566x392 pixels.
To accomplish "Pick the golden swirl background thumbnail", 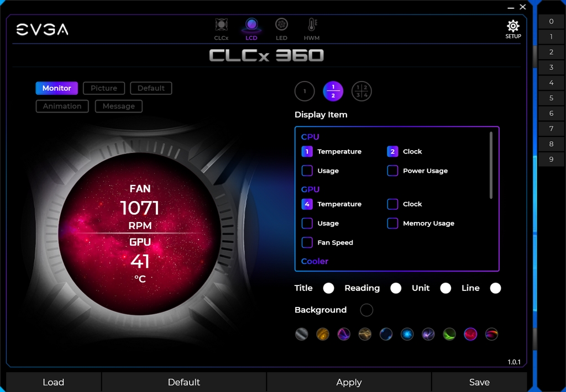I will pos(323,334).
